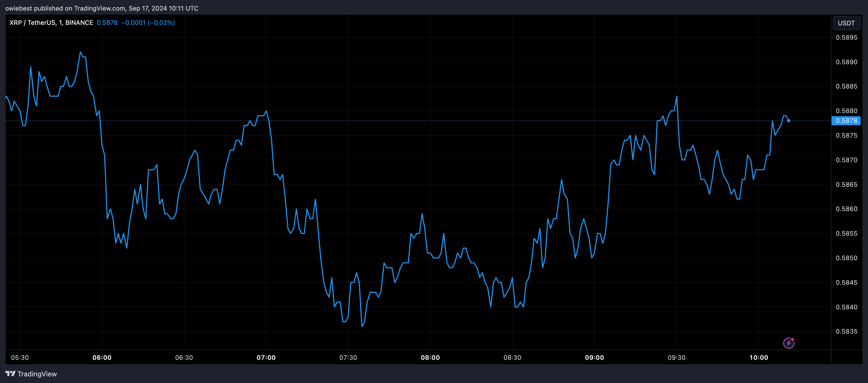The height and width of the screenshot is (383, 868).
Task: Click the 08:30 time axis label
Action: click(512, 357)
